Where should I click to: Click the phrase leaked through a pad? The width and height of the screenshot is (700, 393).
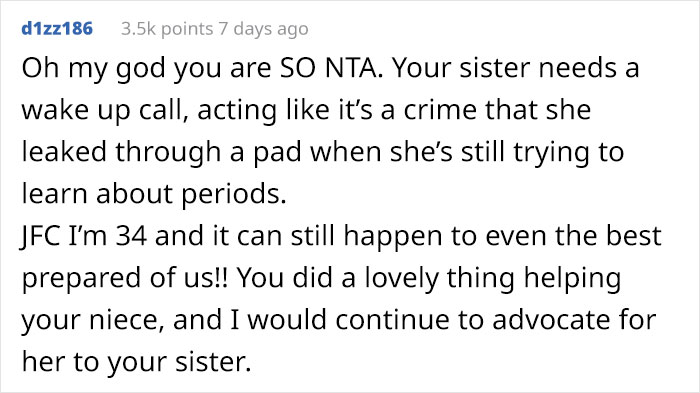[163, 152]
